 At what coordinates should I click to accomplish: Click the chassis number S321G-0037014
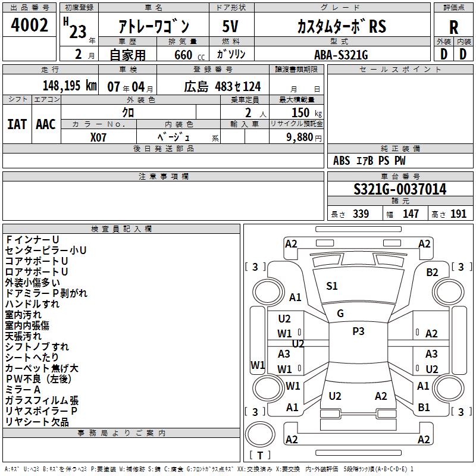(400, 189)
